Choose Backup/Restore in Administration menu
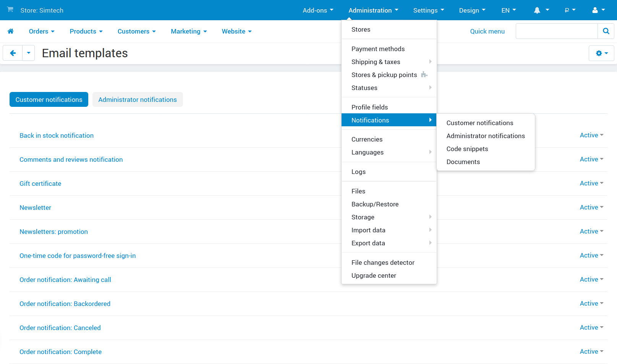 pyautogui.click(x=375, y=204)
